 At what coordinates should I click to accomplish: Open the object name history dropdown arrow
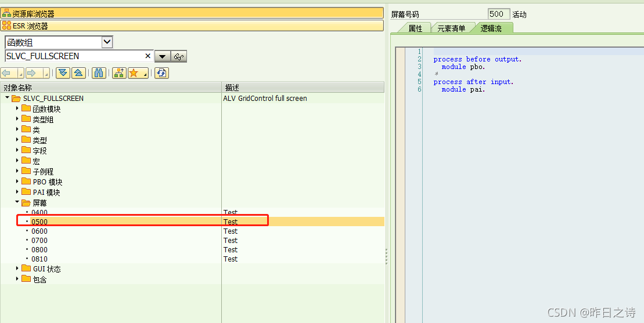click(162, 57)
